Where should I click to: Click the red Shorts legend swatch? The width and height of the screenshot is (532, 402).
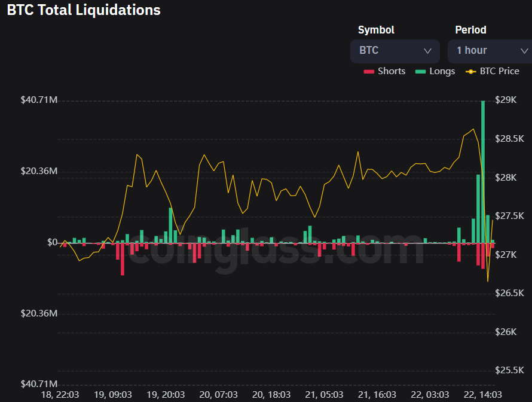tap(369, 71)
